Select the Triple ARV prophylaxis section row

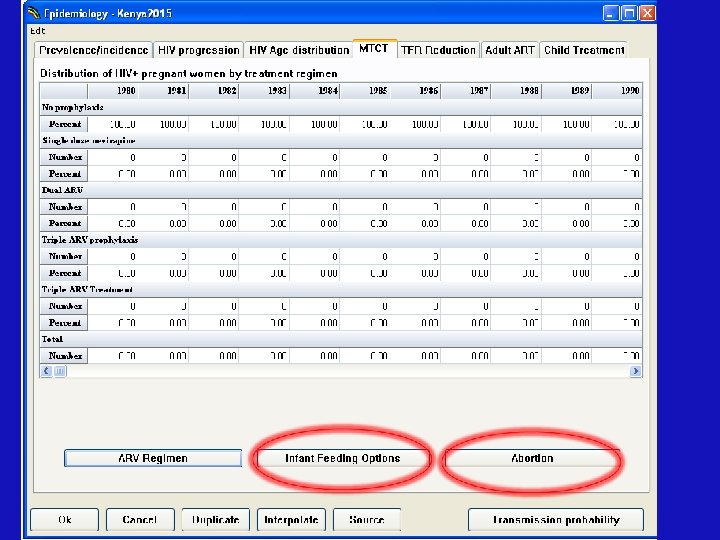(341, 240)
